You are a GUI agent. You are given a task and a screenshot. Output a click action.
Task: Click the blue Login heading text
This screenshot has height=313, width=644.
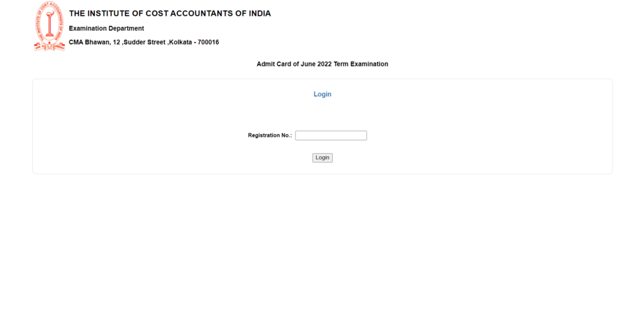click(322, 94)
